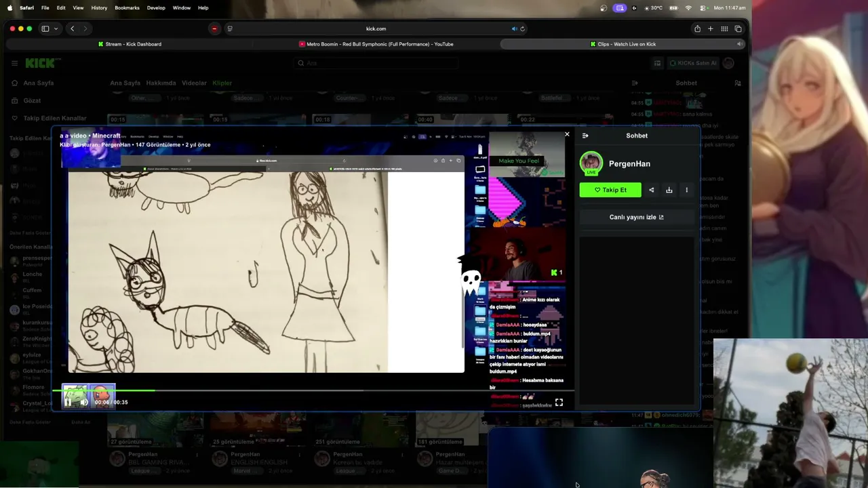868x488 pixels.
Task: Open the Help menu
Action: tap(203, 7)
